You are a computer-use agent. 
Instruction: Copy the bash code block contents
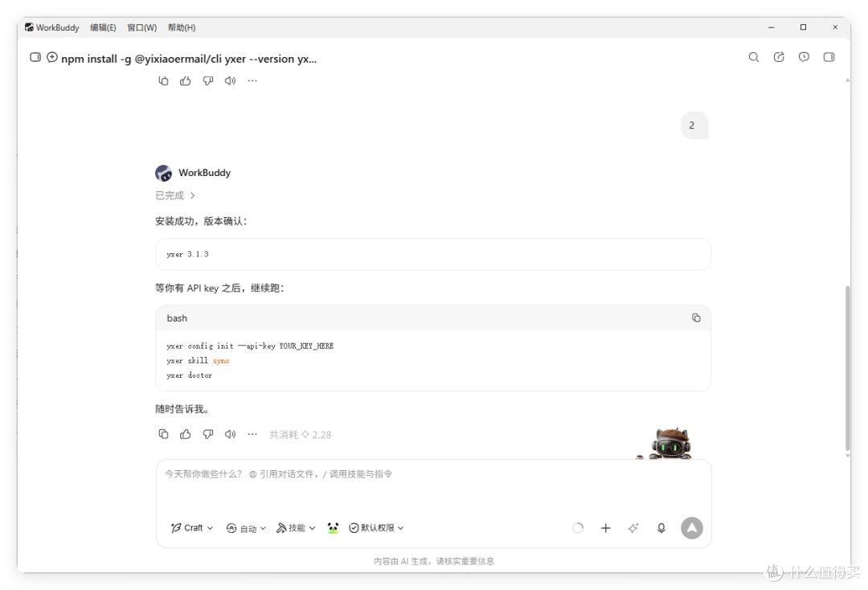click(696, 318)
